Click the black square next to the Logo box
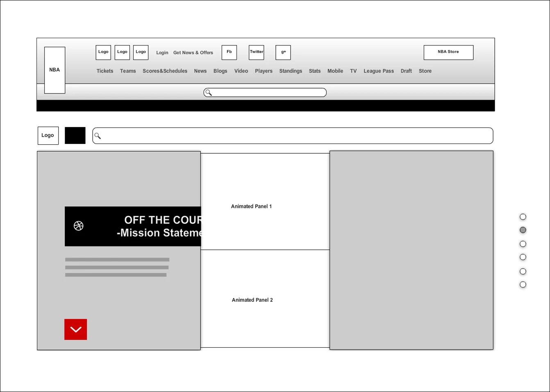 click(x=75, y=135)
